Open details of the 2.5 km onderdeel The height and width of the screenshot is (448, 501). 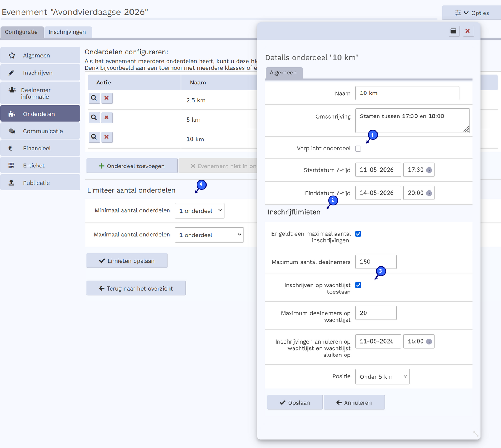click(x=94, y=98)
